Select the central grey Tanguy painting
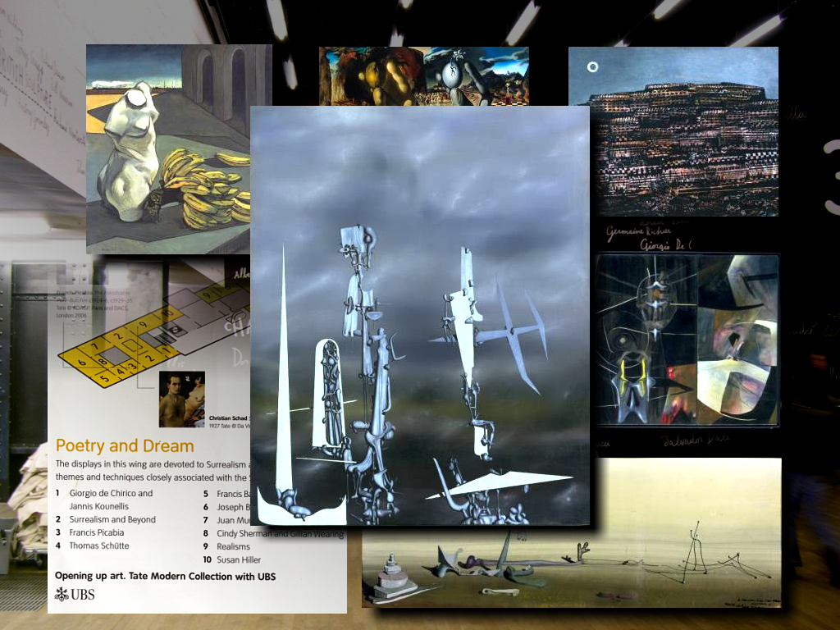 420,316
